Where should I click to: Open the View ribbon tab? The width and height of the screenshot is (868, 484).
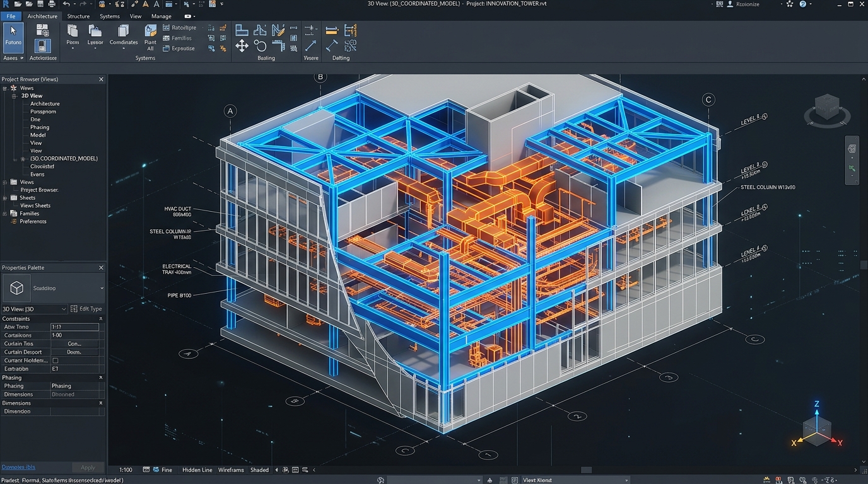[x=136, y=16]
